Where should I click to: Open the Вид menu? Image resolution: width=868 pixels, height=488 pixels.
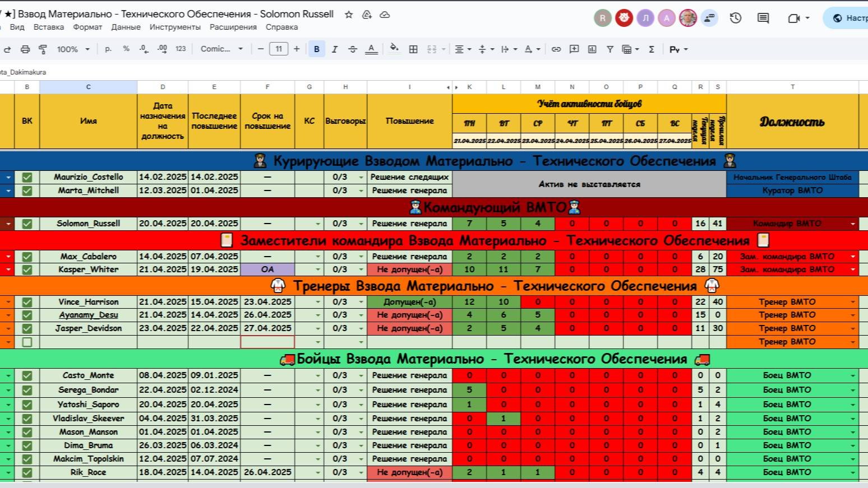point(17,27)
